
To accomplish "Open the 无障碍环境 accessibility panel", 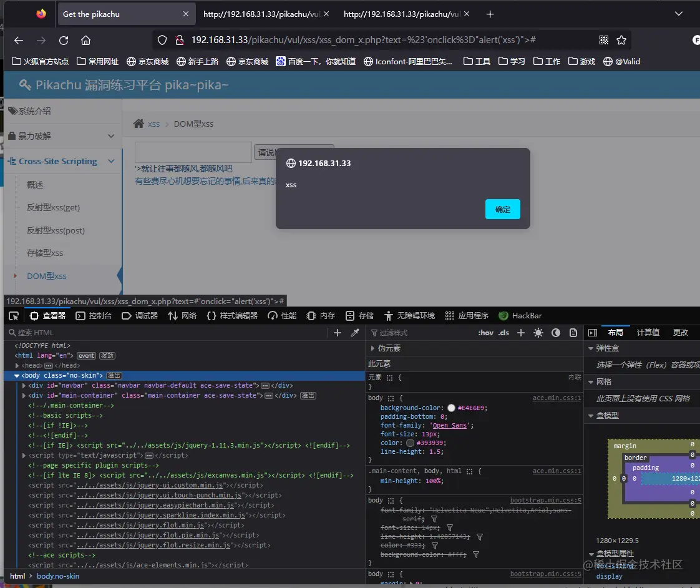I will [409, 316].
